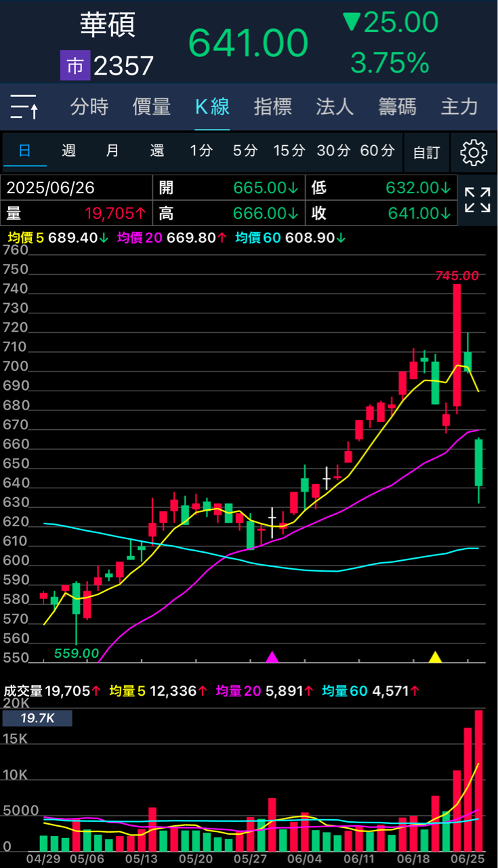The width and height of the screenshot is (498, 868).
Task: Select the 15分 interval
Action: [x=289, y=151]
